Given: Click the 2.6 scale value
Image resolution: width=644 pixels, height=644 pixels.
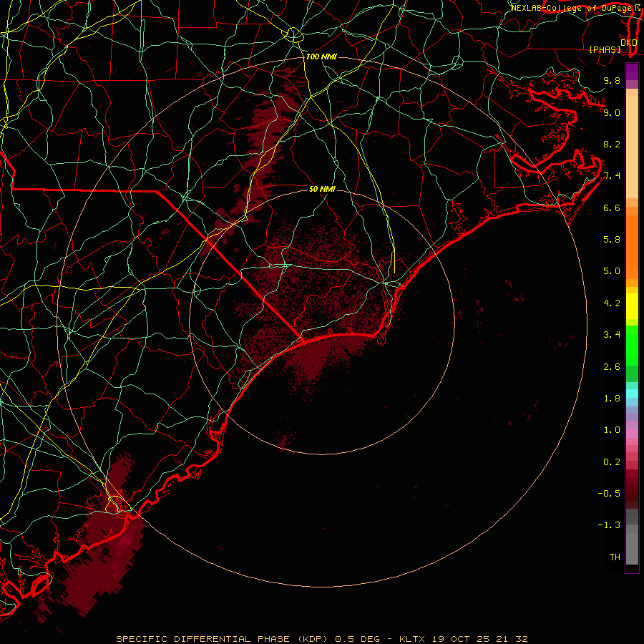Looking at the screenshot, I should 612,367.
